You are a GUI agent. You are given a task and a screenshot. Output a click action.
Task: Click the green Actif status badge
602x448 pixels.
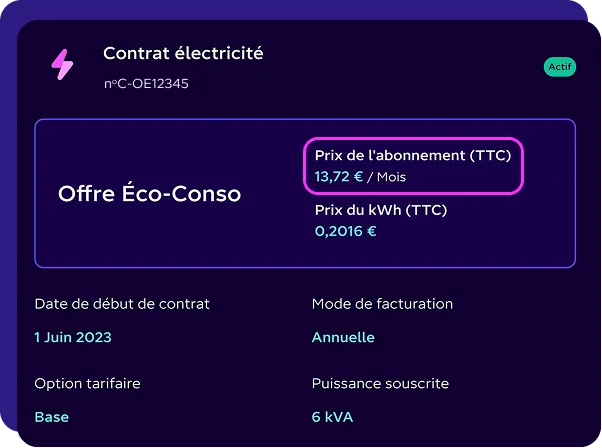pos(560,67)
